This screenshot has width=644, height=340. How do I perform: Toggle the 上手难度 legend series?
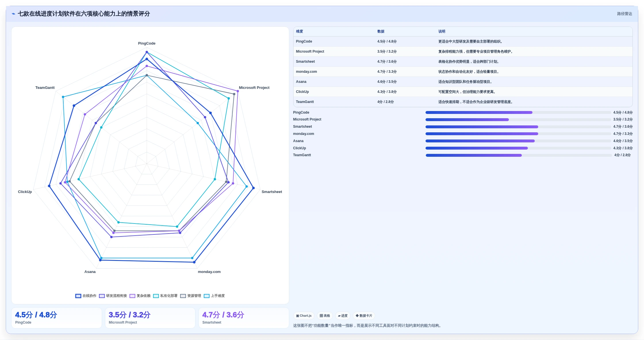click(214, 296)
